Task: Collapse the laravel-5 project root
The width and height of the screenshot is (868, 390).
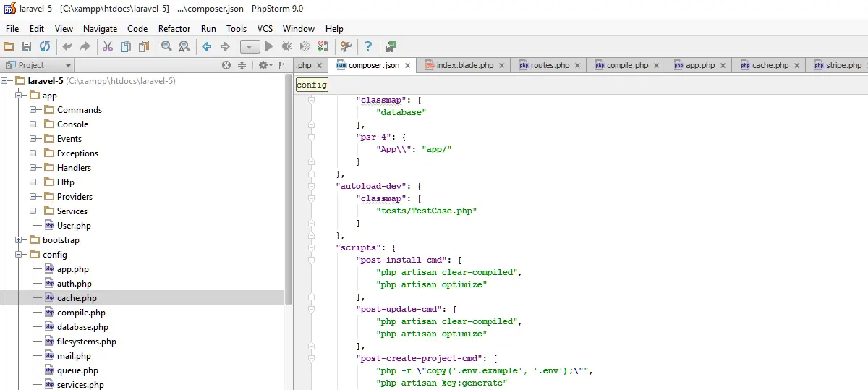Action: pyautogui.click(x=4, y=81)
